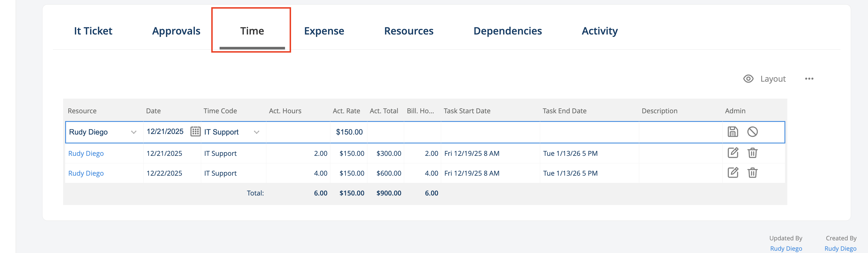Expand the Resource dropdown for Rudy Diego
This screenshot has width=868, height=253.
134,132
